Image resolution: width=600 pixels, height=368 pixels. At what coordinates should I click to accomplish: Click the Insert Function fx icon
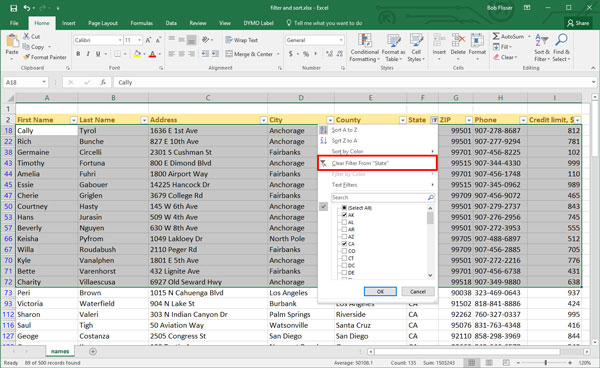(x=103, y=82)
